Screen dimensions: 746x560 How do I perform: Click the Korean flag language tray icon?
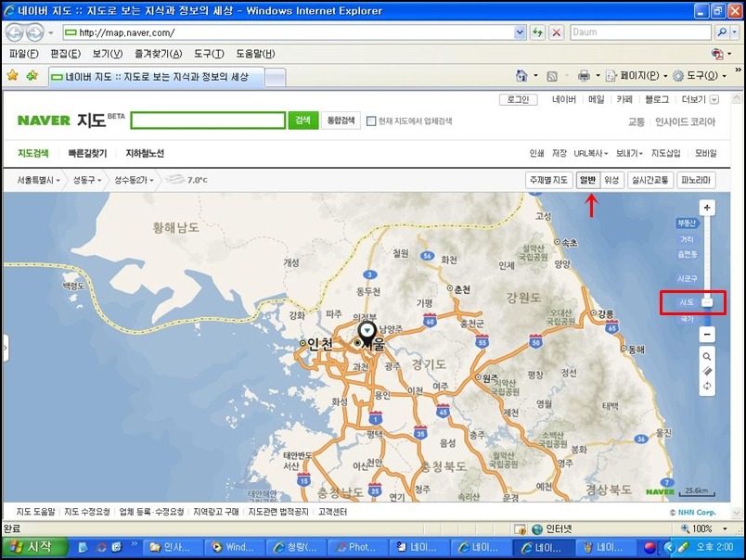click(650, 547)
